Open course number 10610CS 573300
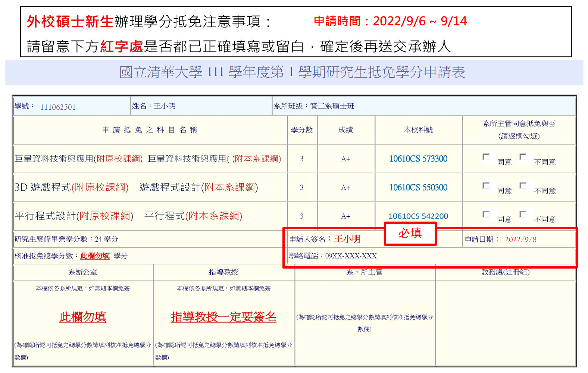The height and width of the screenshot is (373, 588). pyautogui.click(x=418, y=159)
